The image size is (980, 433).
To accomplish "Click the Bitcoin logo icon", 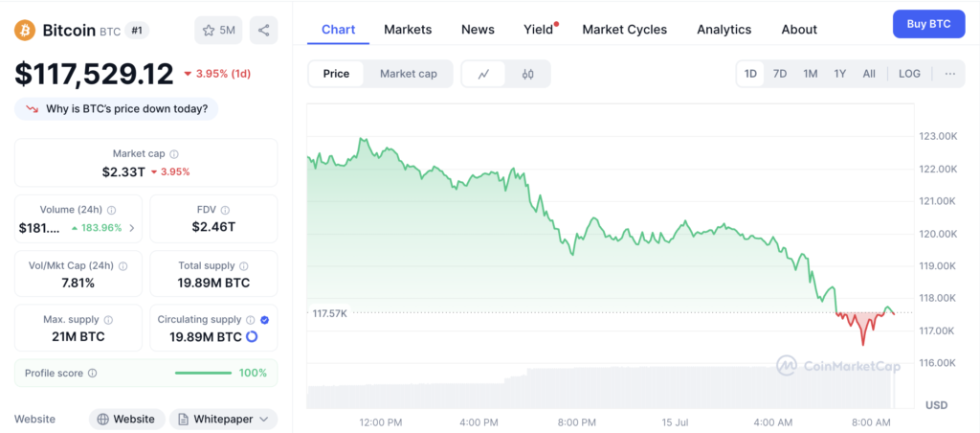I will pos(25,31).
